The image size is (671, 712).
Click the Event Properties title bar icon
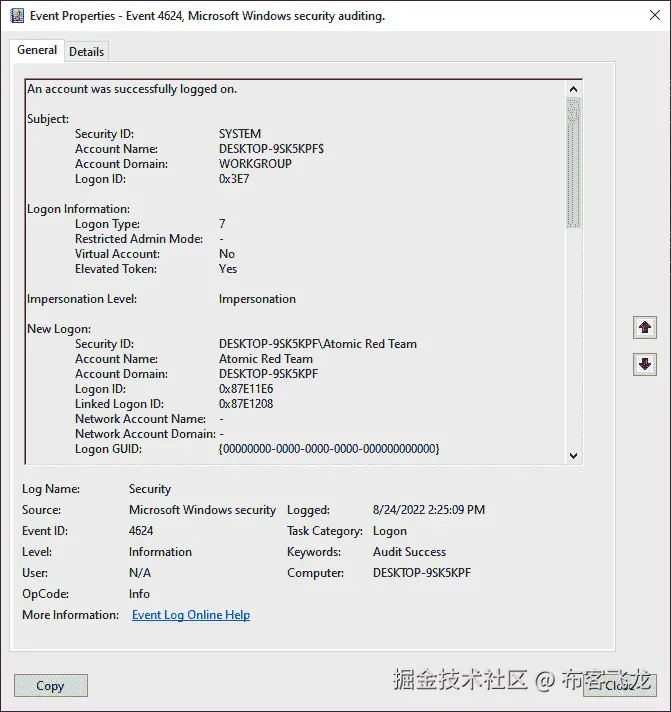click(x=17, y=16)
